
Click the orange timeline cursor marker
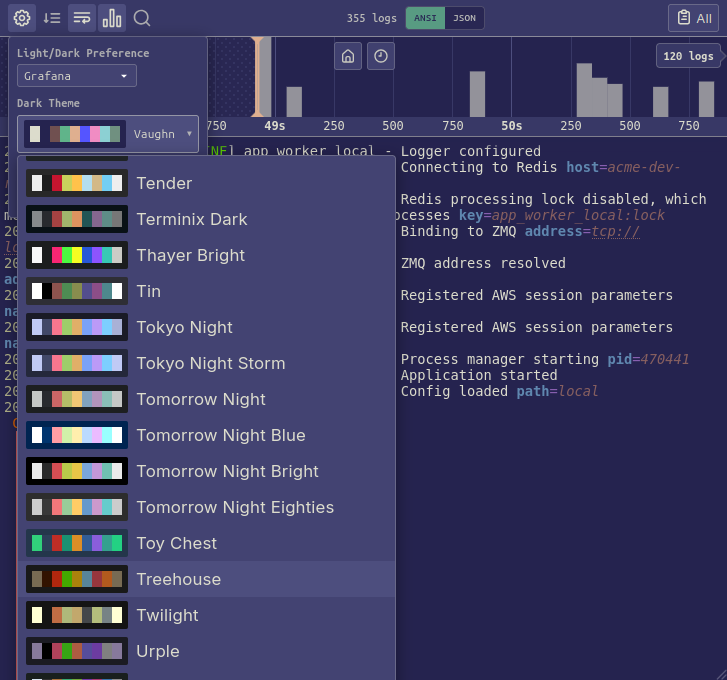tap(257, 77)
